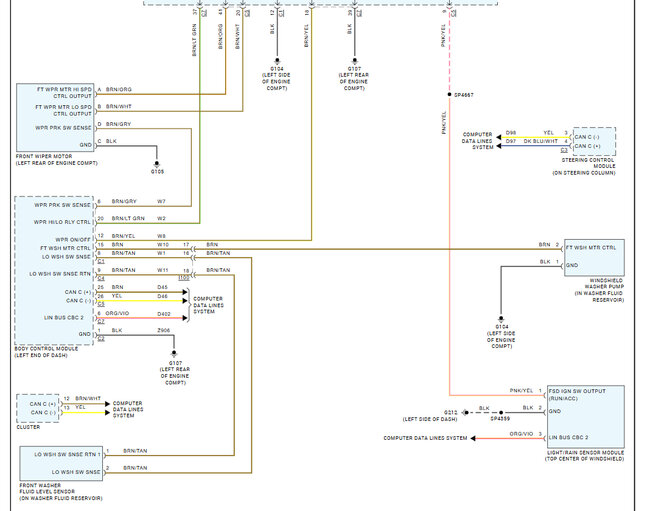Image resolution: width=650 pixels, height=511 pixels.
Task: Click the BRN/YEL label at BCM pin 12
Action: 123,236
